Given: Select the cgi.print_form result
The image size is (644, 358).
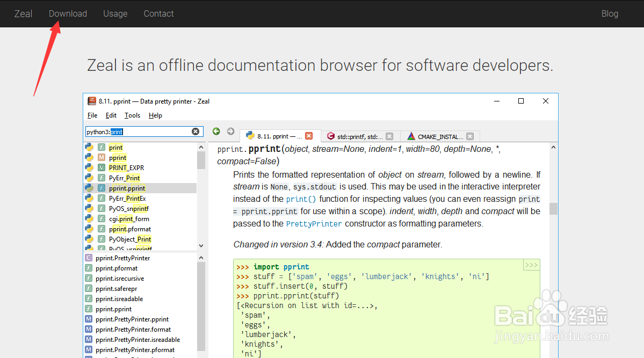Looking at the screenshot, I should coord(129,219).
